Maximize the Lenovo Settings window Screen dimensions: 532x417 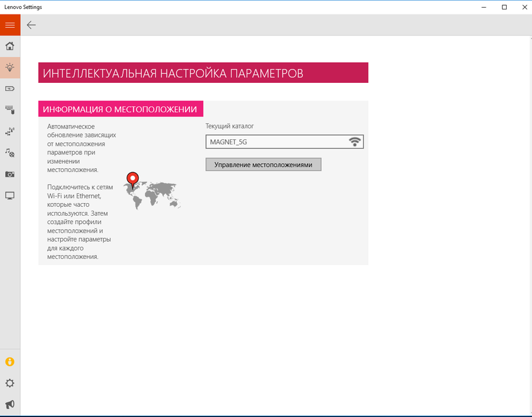pos(504,7)
